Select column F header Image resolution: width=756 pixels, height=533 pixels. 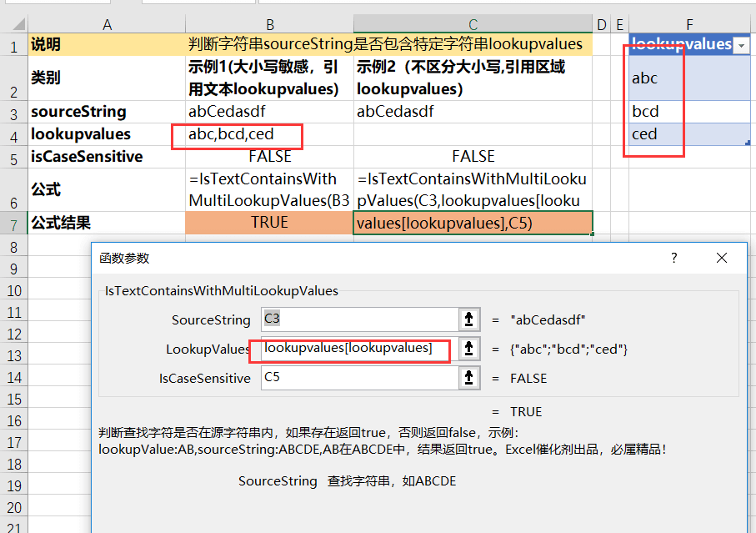point(689,24)
